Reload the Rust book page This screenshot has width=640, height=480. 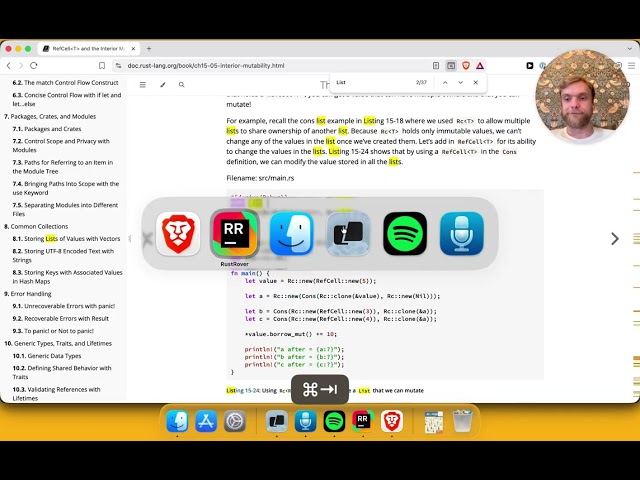34,65
